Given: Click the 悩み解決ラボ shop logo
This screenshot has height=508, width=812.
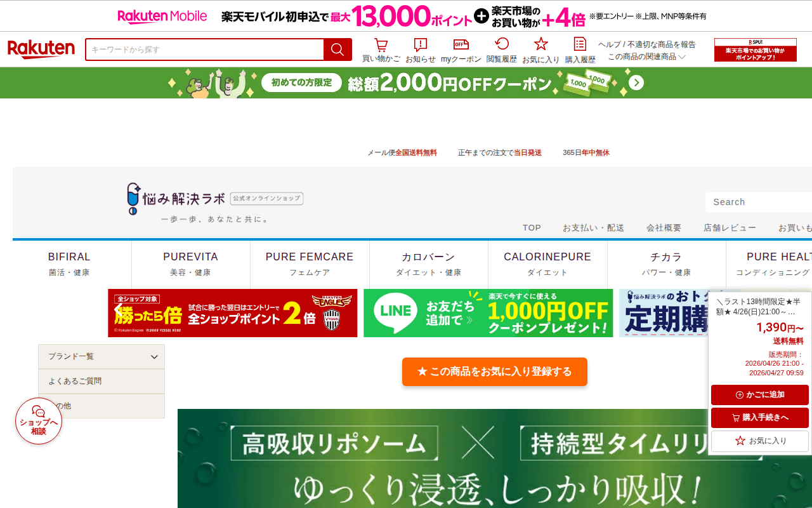Looking at the screenshot, I should [x=215, y=203].
